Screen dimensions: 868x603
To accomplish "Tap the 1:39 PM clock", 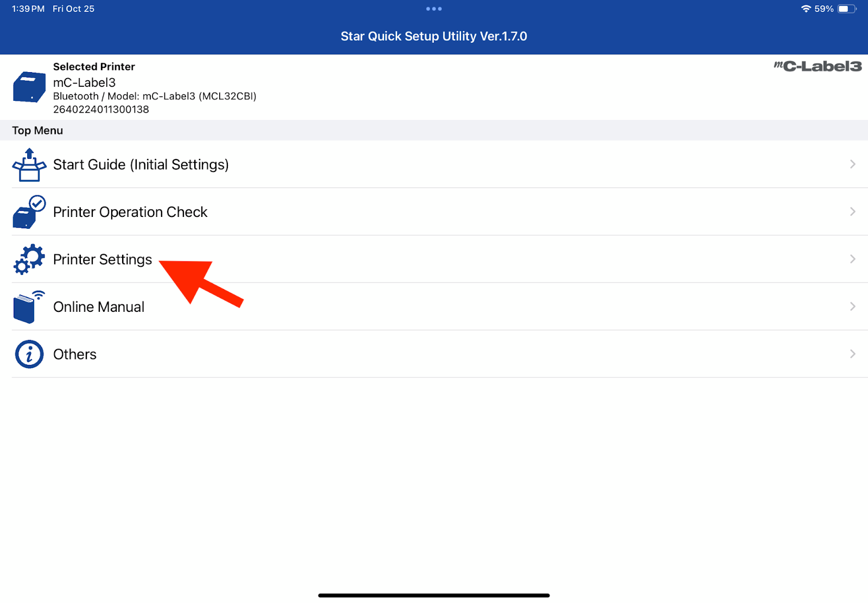I will click(28, 9).
